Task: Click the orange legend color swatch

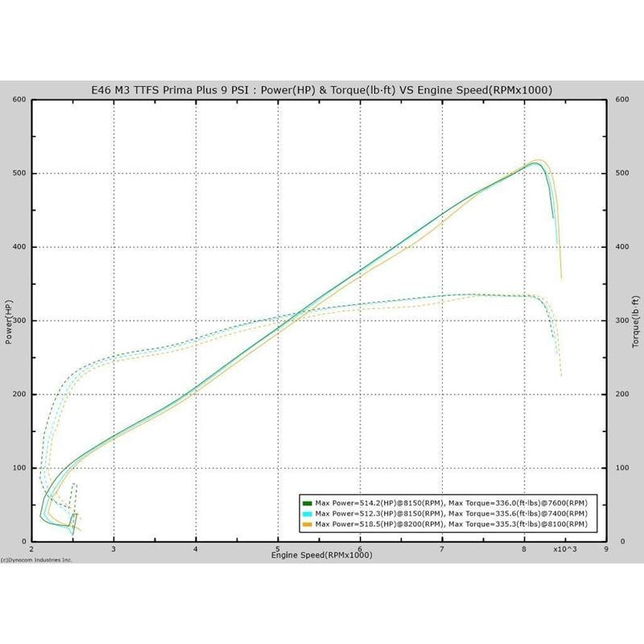Action: pos(307,524)
